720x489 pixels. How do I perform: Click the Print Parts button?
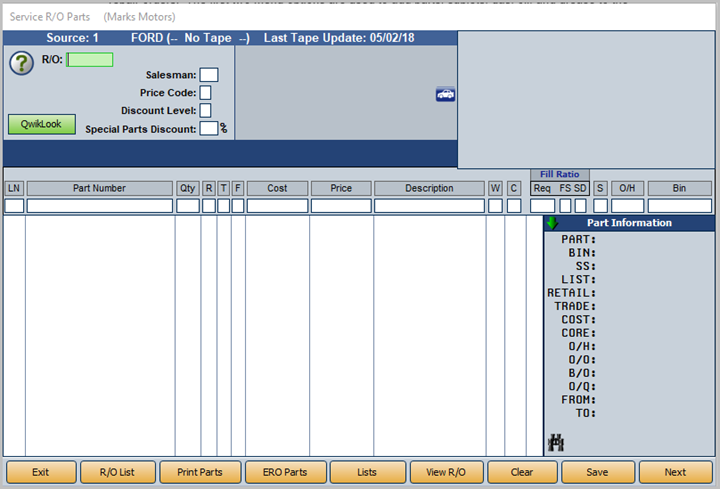(198, 472)
